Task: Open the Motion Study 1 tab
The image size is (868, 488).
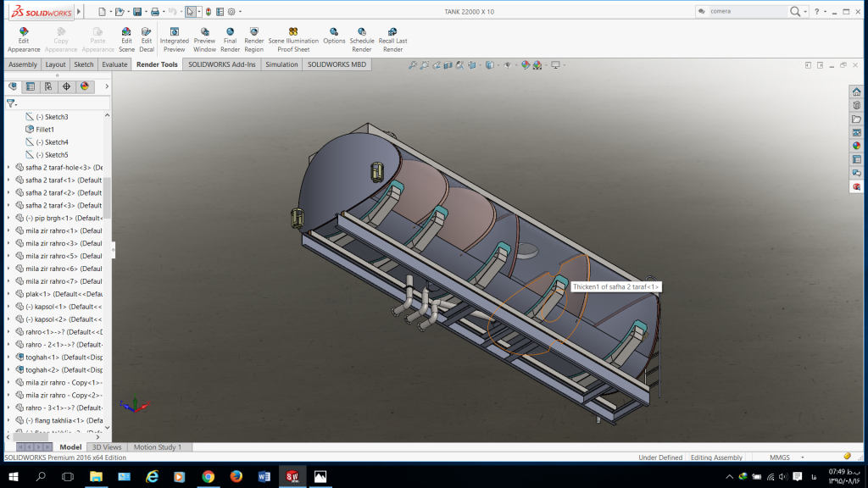Action: [158, 447]
